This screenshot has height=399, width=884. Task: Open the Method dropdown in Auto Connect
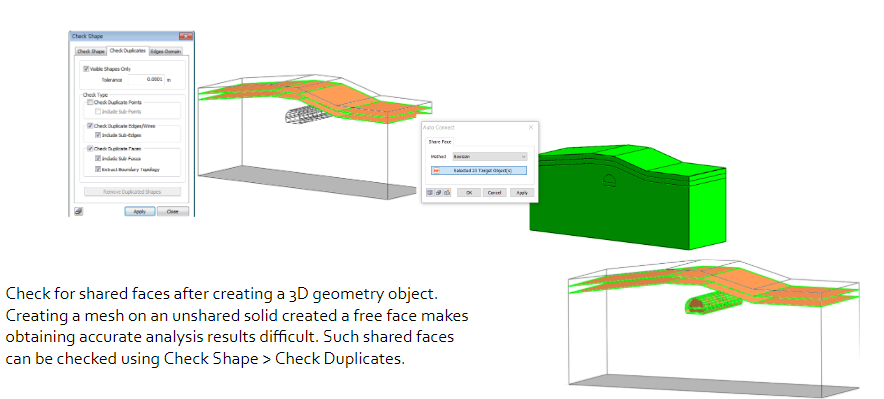[x=489, y=156]
